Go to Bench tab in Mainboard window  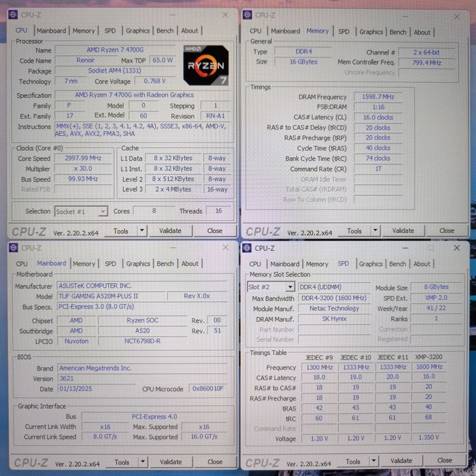pos(165,264)
